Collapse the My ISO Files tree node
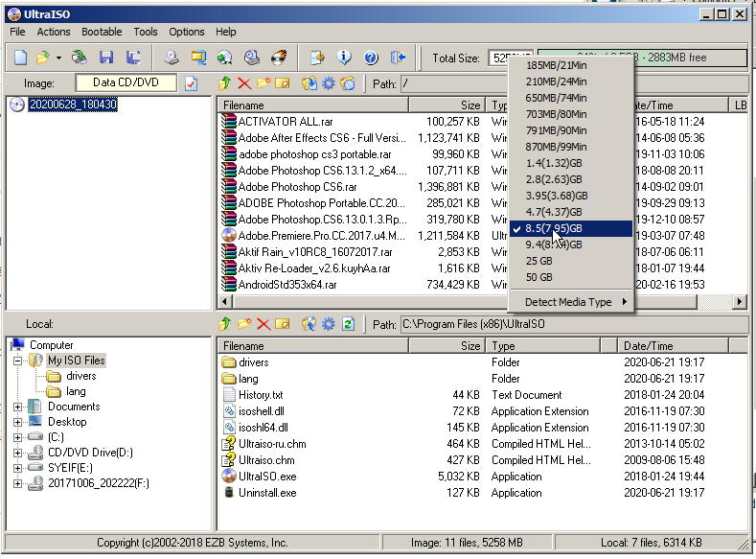 (18, 361)
